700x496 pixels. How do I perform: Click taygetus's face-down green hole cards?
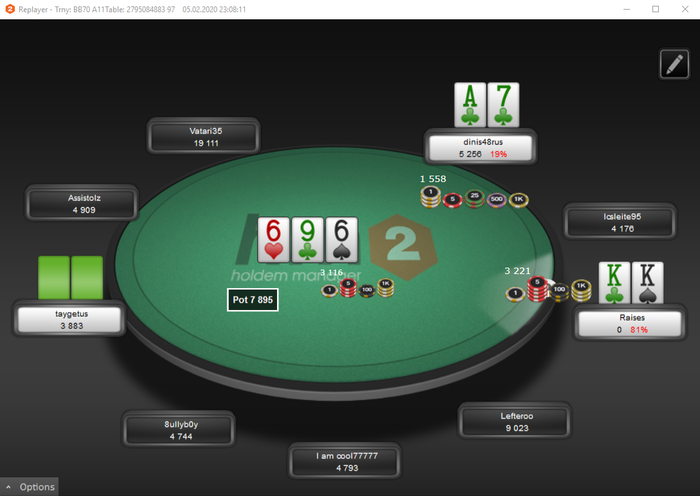pyautogui.click(x=71, y=277)
